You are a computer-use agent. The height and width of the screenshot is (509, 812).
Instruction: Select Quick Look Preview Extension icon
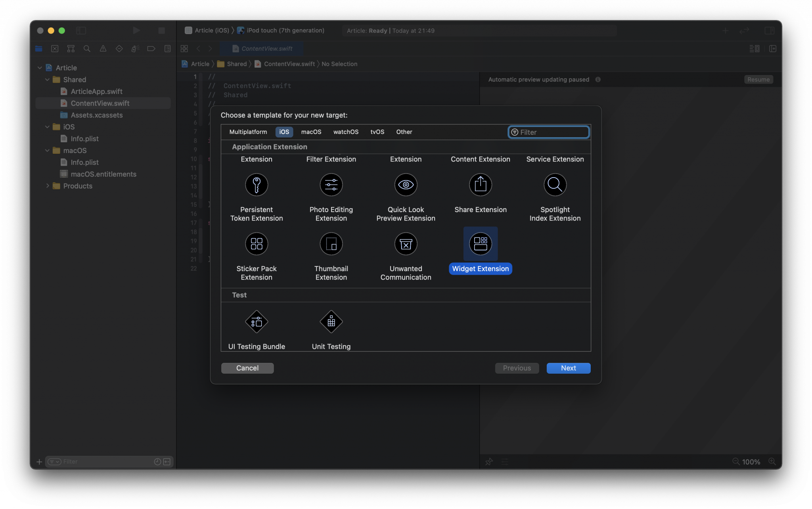click(x=406, y=185)
